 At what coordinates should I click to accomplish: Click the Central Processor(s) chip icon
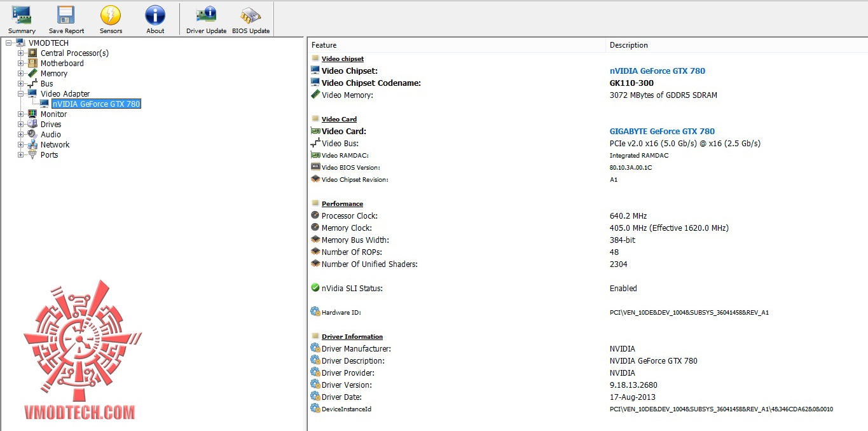pos(32,53)
